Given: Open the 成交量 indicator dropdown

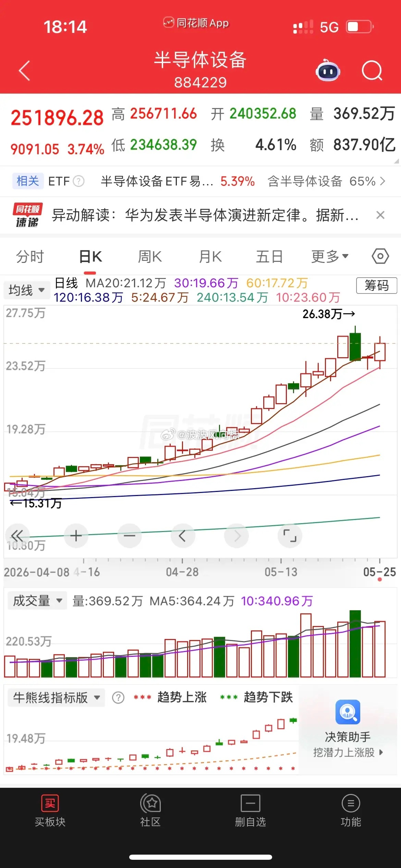Looking at the screenshot, I should point(37,601).
